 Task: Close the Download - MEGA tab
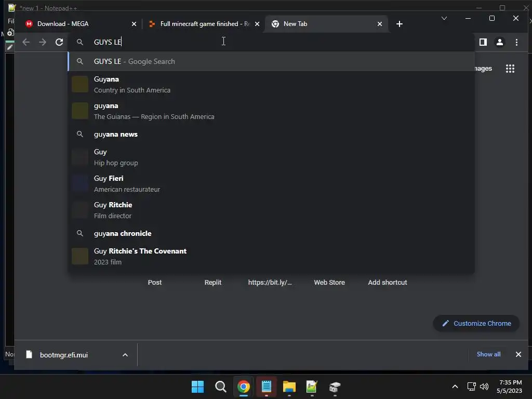coord(134,24)
